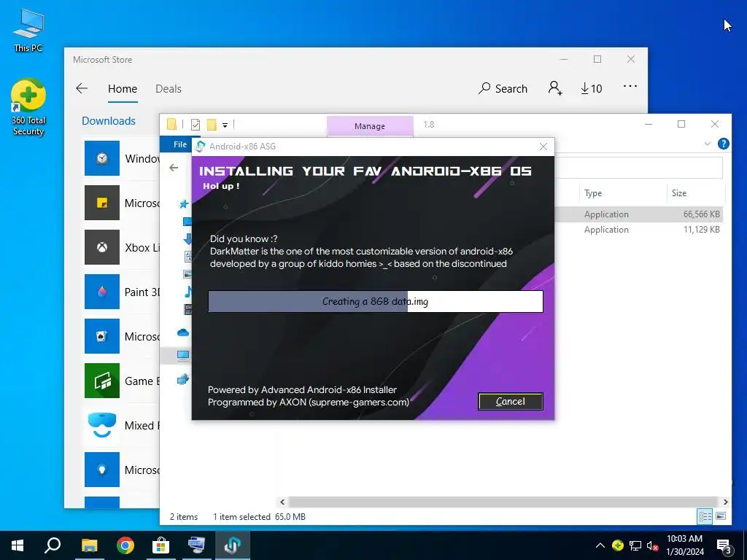The height and width of the screenshot is (560, 747).
Task: Go back in Microsoft Store
Action: [82, 88]
